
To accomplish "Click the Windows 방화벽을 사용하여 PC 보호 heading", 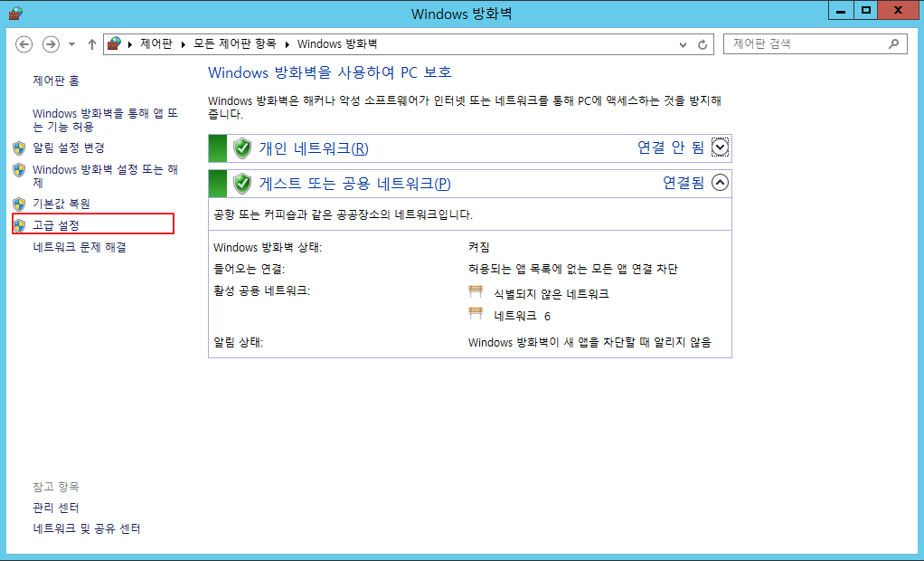I will [330, 72].
